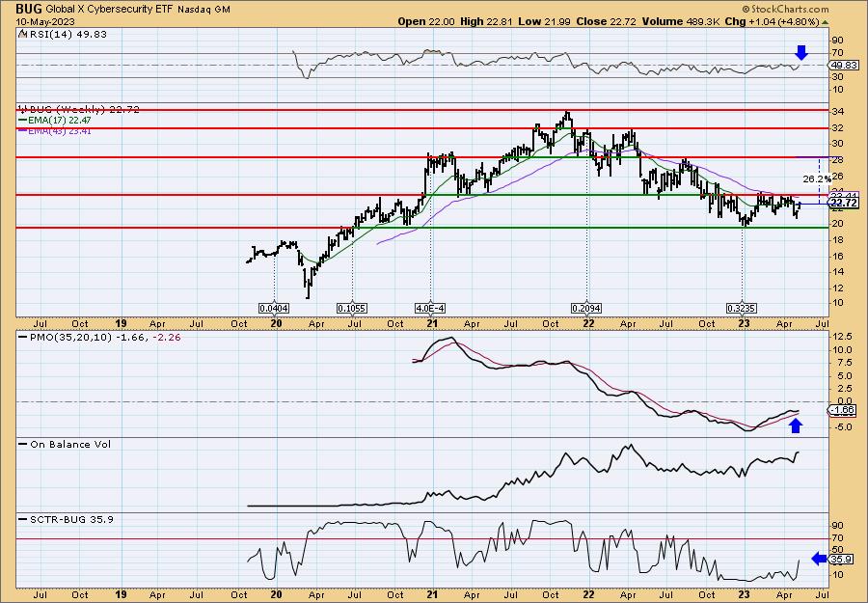Click the 18 price axis label
Viewport: 868px width, 603px height.
pos(839,240)
